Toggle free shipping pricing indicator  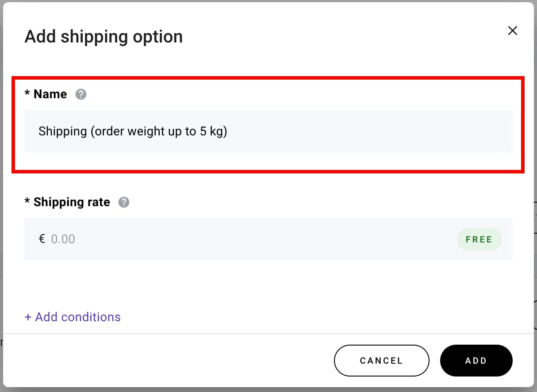point(479,239)
